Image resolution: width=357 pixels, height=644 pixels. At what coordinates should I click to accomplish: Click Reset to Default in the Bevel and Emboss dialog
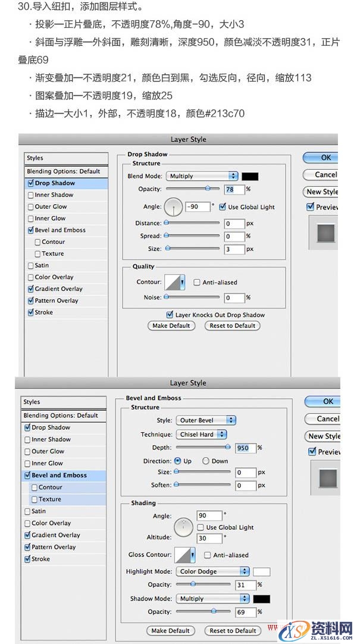click(x=233, y=630)
